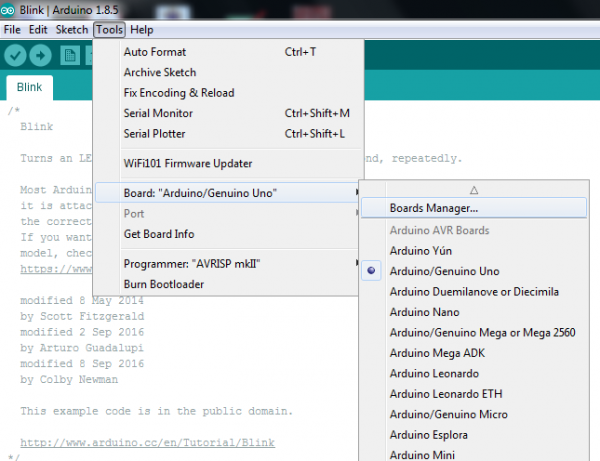
Task: Select Get Board Info
Action: tap(227, 234)
